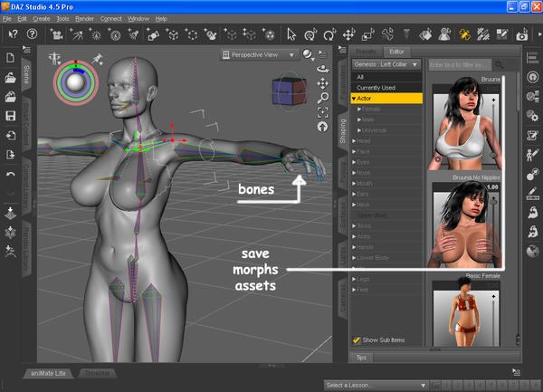This screenshot has height=392, width=543.
Task: Click the What's This help pointer icon
Action: click(13, 33)
